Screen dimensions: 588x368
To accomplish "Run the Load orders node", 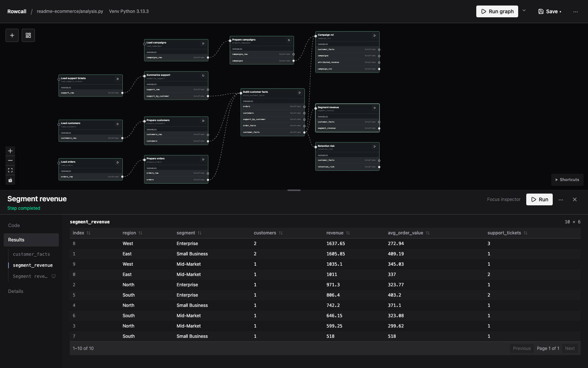I will (118, 162).
